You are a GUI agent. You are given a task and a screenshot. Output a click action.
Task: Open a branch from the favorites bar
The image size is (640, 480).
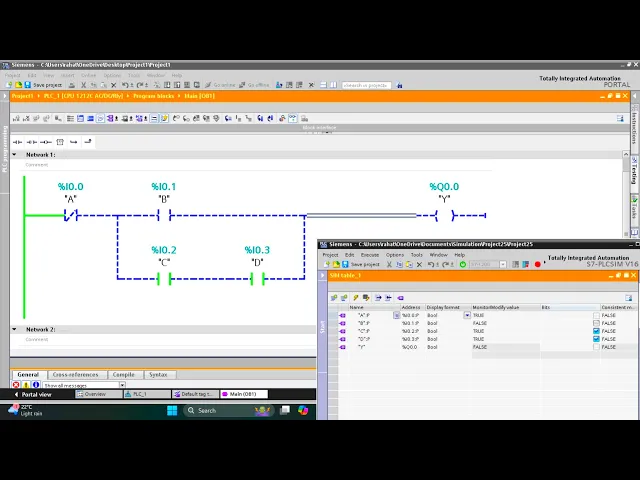coord(73,142)
